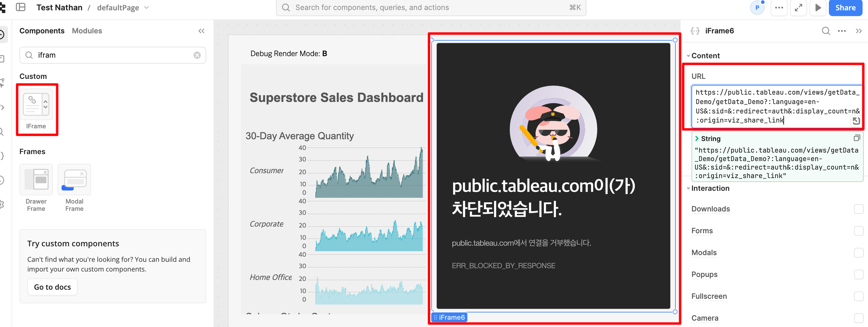Expand canvas to fullscreen view
Image resolution: width=868 pixels, height=327 pixels.
pos(798,8)
